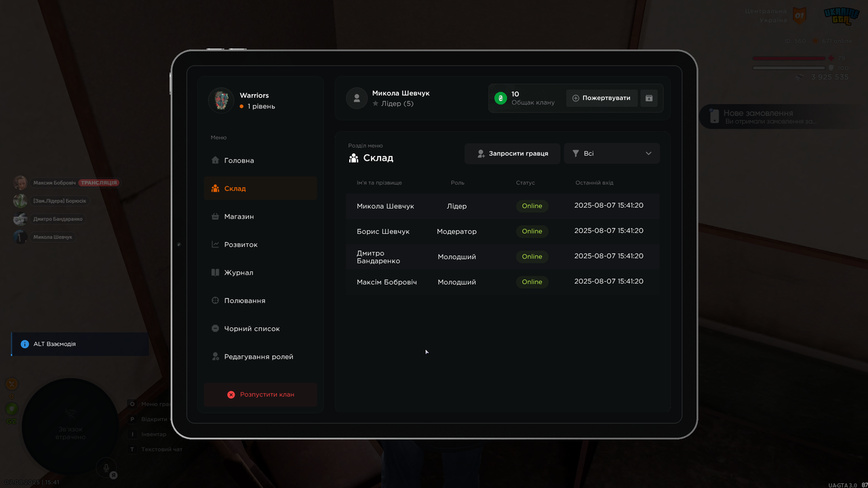Click the red cross icon in Розпустити клан

click(x=231, y=394)
